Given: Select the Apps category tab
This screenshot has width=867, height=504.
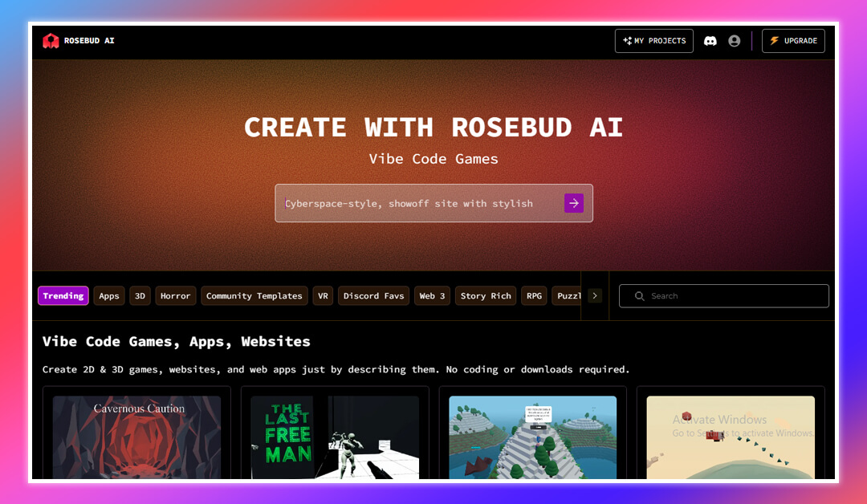Looking at the screenshot, I should tap(109, 295).
